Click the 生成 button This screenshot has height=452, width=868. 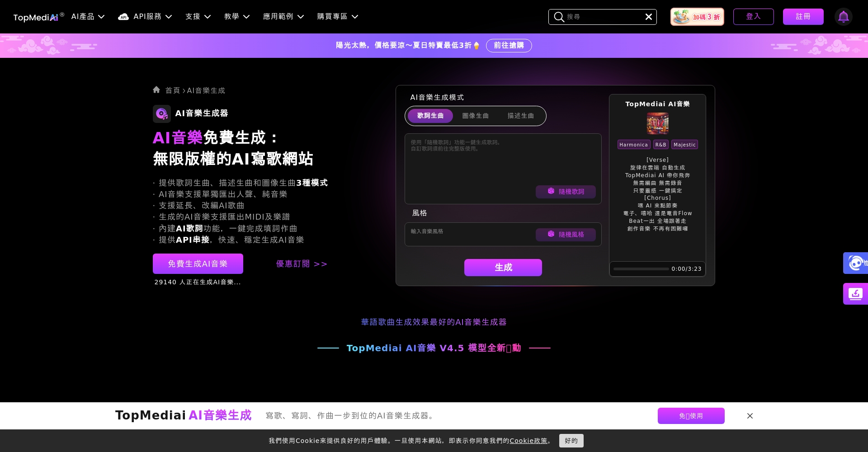(503, 268)
